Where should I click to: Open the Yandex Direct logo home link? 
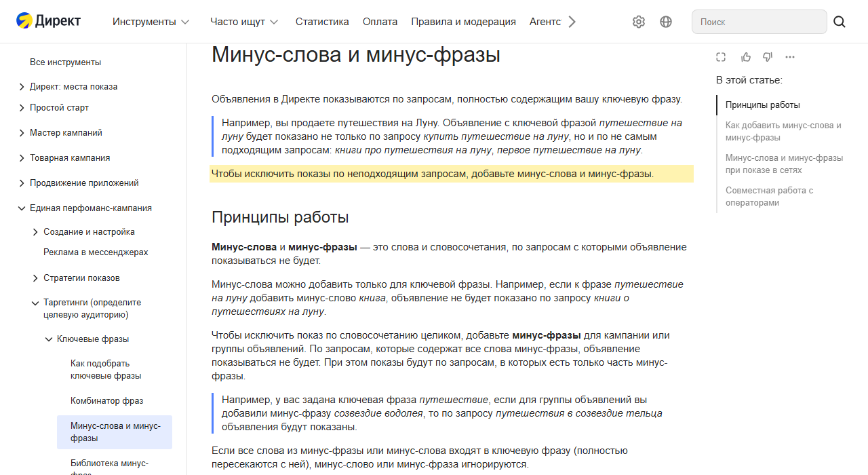pyautogui.click(x=48, y=21)
